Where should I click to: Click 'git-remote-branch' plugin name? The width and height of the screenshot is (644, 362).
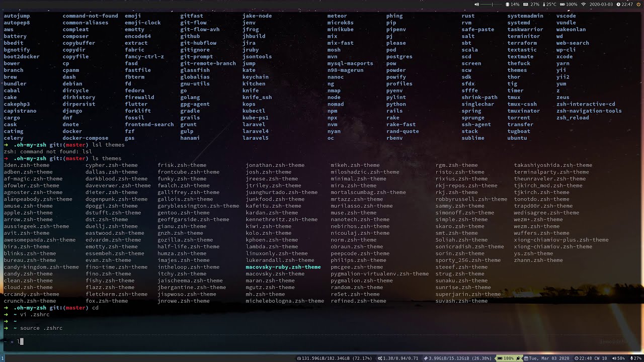(x=208, y=63)
